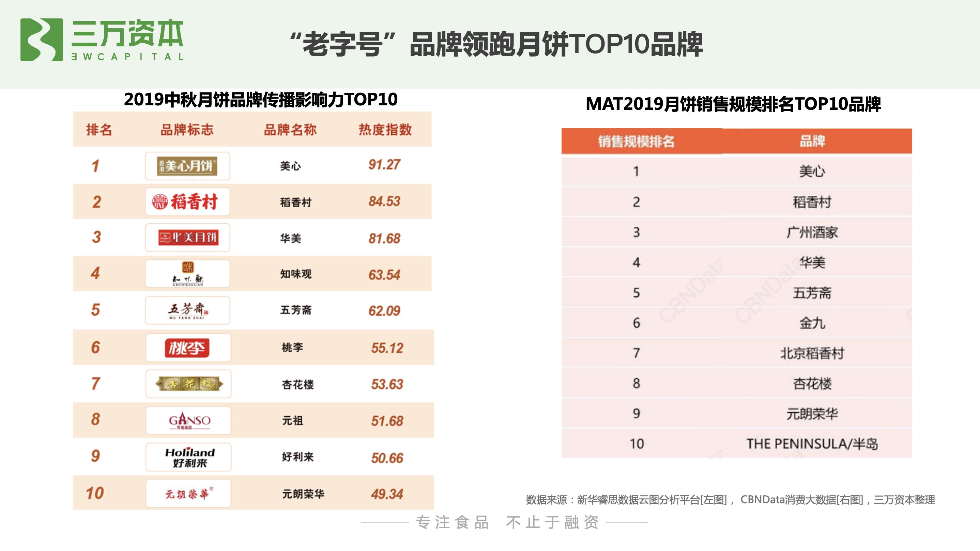Viewport: 980px width, 551px height.
Task: Select heat index value 81.68
Action: pos(384,238)
